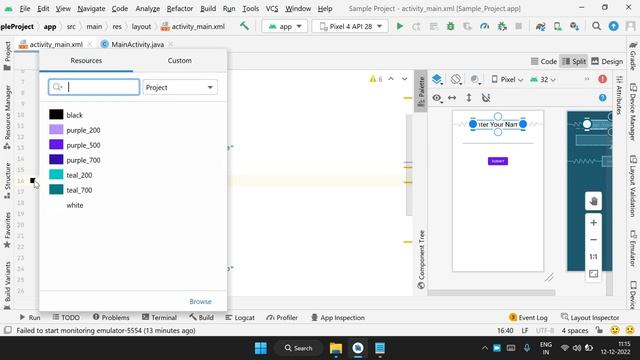
Task: Switch to the Custom tab in color picker
Action: [180, 60]
